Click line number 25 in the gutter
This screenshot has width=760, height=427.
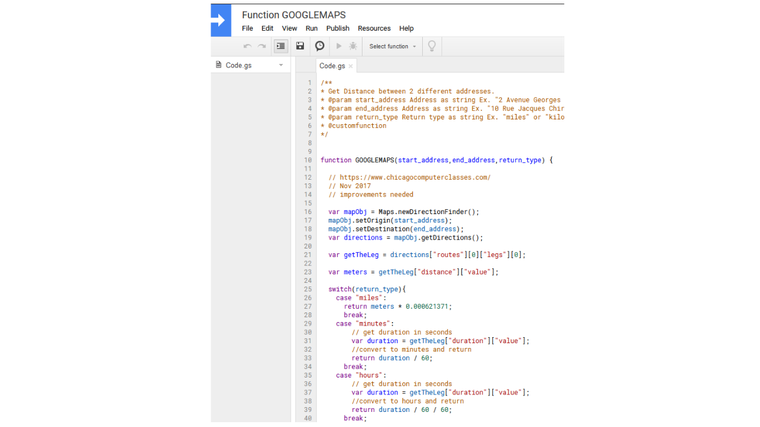coord(308,289)
